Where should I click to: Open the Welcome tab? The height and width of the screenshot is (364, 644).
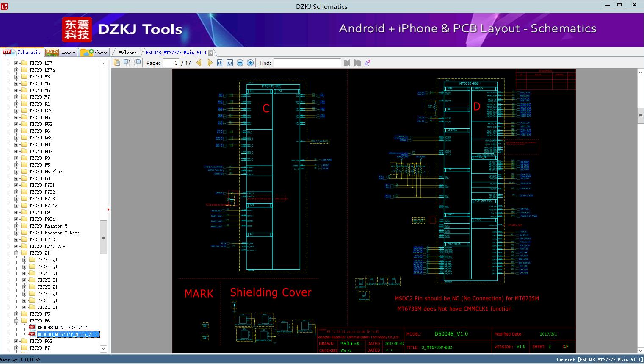tap(128, 53)
